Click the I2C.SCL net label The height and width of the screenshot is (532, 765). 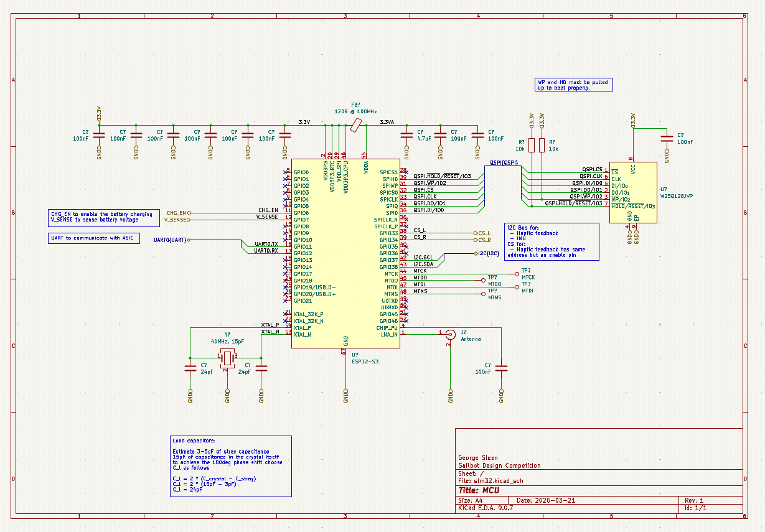423,257
